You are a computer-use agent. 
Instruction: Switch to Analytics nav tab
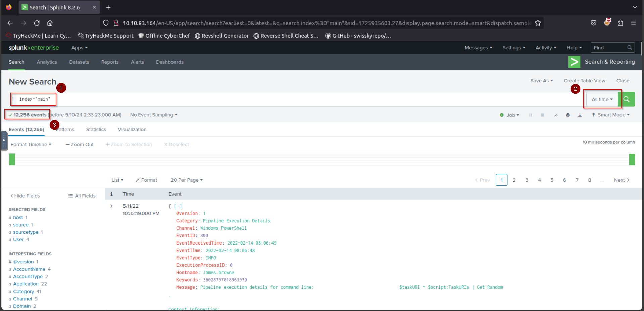click(47, 62)
